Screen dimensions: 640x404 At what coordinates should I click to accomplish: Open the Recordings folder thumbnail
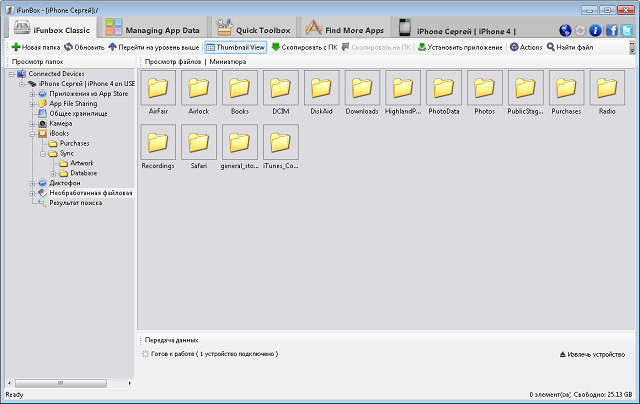pyautogui.click(x=158, y=147)
